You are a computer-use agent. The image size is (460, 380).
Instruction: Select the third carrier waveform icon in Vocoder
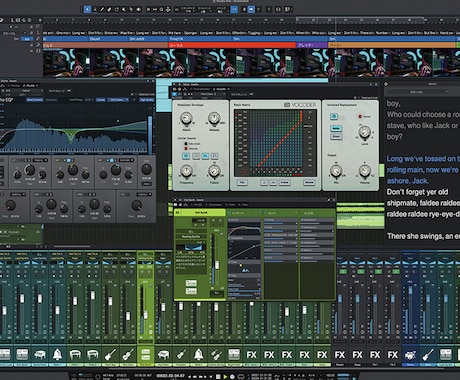click(205, 156)
